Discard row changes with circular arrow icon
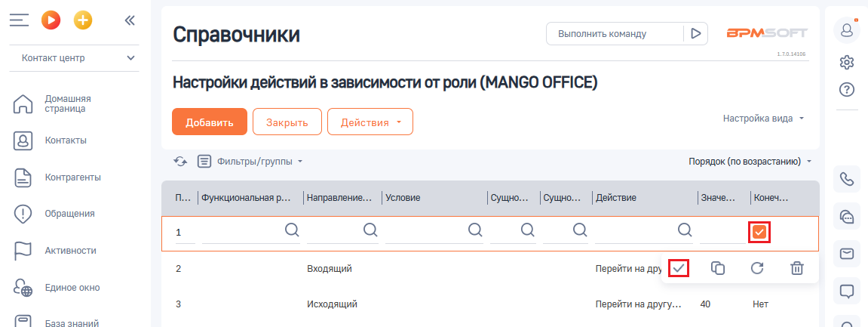868x327 pixels. click(x=757, y=268)
